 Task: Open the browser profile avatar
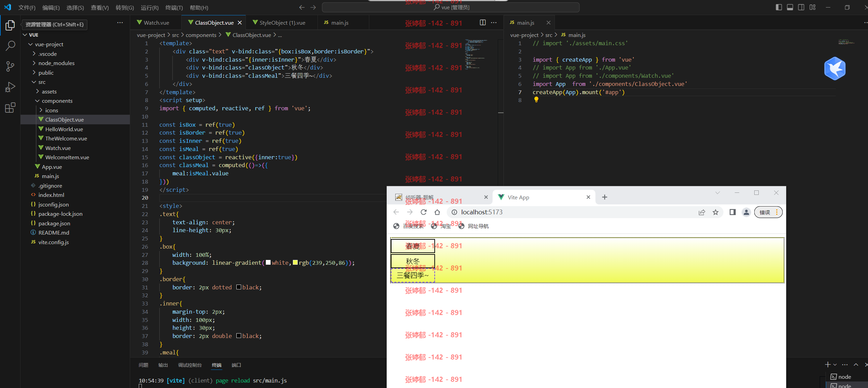click(746, 212)
